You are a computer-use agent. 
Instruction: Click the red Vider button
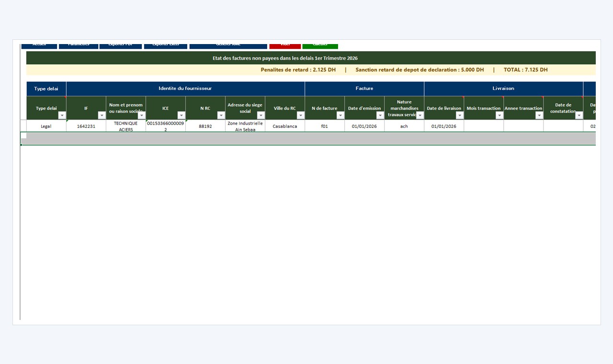(285, 45)
